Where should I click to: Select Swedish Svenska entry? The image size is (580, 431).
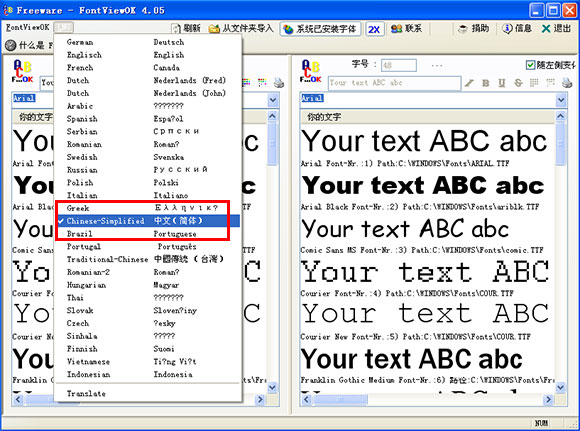pos(148,157)
